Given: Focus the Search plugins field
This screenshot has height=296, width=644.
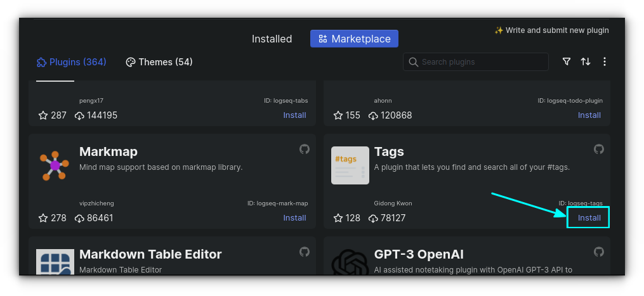Looking at the screenshot, I should pos(482,61).
